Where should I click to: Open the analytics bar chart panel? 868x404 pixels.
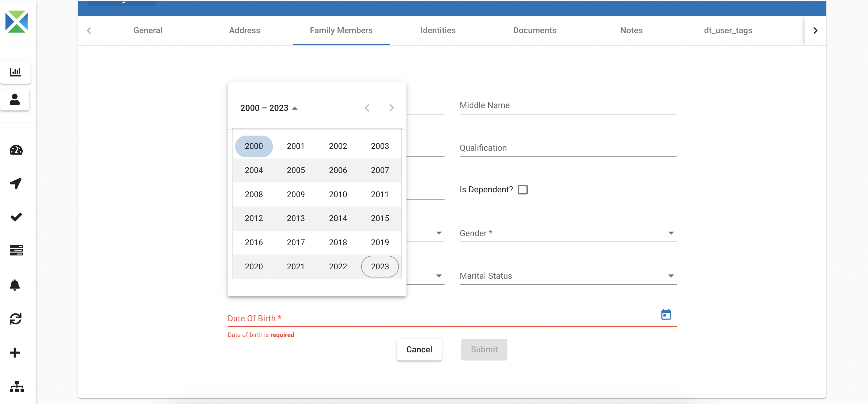(15, 72)
